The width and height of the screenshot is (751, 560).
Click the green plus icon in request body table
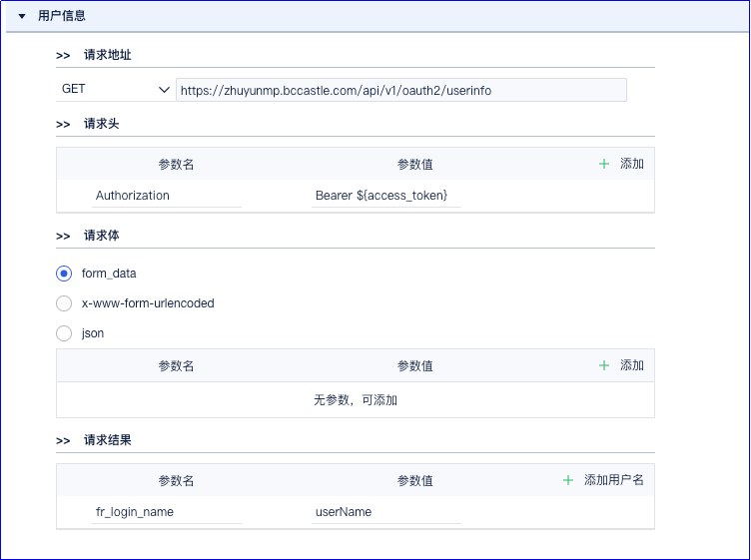coord(604,365)
